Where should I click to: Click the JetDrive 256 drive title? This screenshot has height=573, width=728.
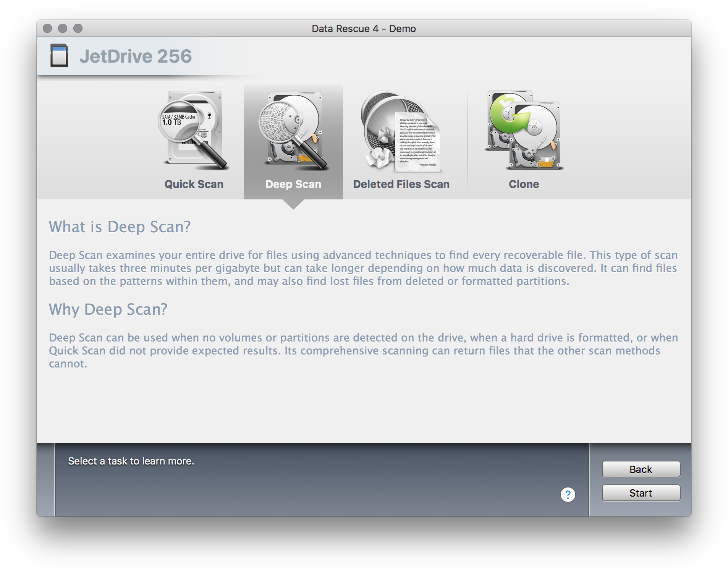pyautogui.click(x=136, y=56)
